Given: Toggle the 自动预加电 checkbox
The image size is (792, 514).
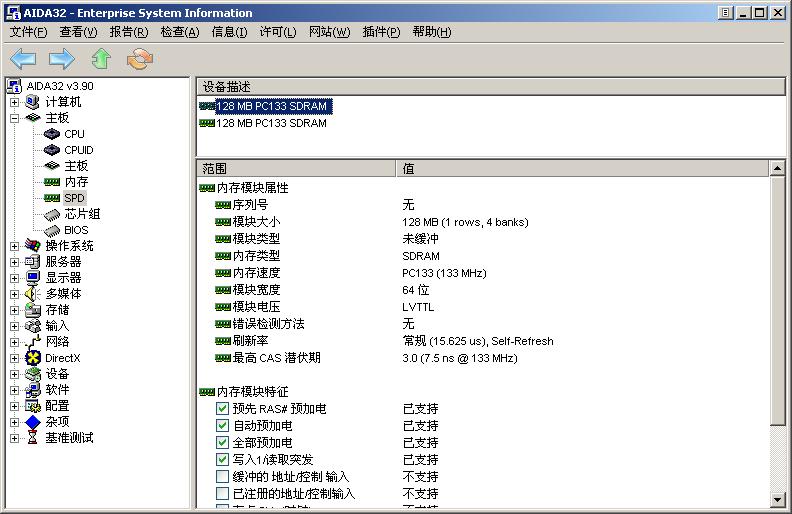Looking at the screenshot, I should [222, 425].
